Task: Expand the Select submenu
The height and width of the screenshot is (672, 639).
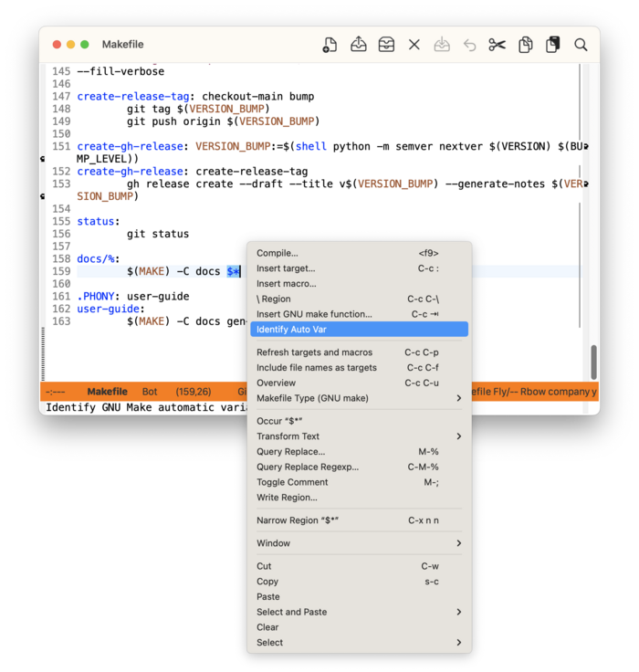Action: coord(359,643)
